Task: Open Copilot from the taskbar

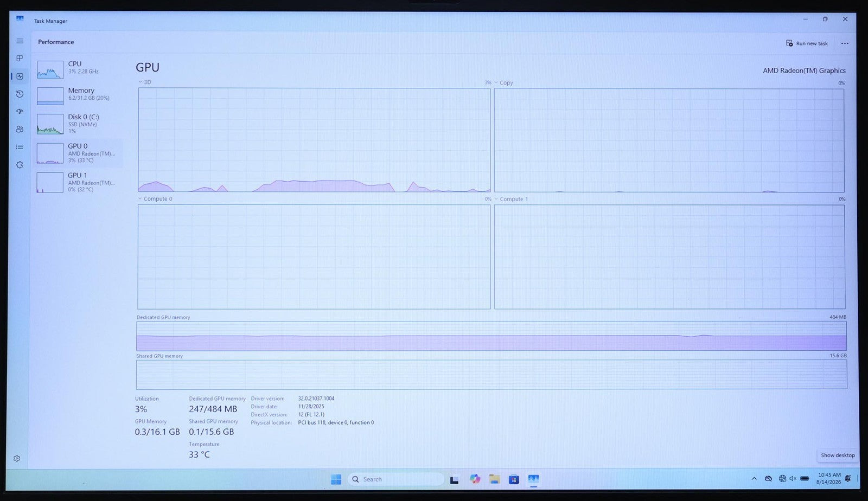Action: pyautogui.click(x=475, y=479)
